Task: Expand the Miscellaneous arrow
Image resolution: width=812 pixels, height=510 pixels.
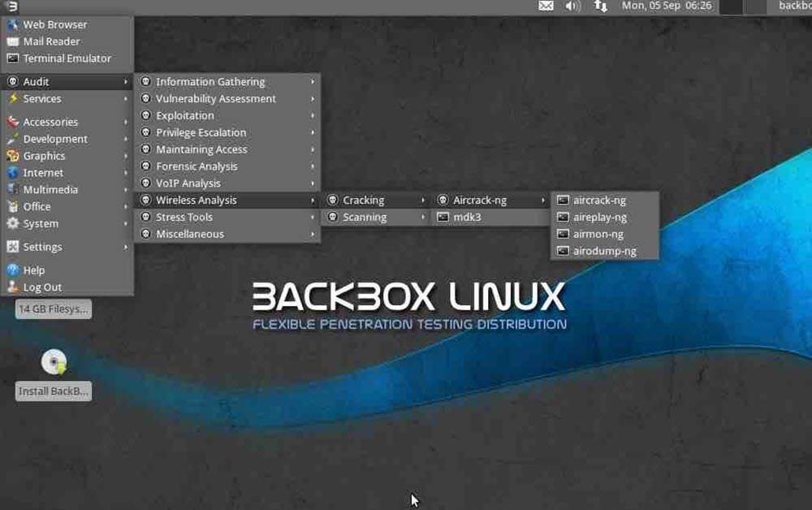Action: tap(313, 234)
